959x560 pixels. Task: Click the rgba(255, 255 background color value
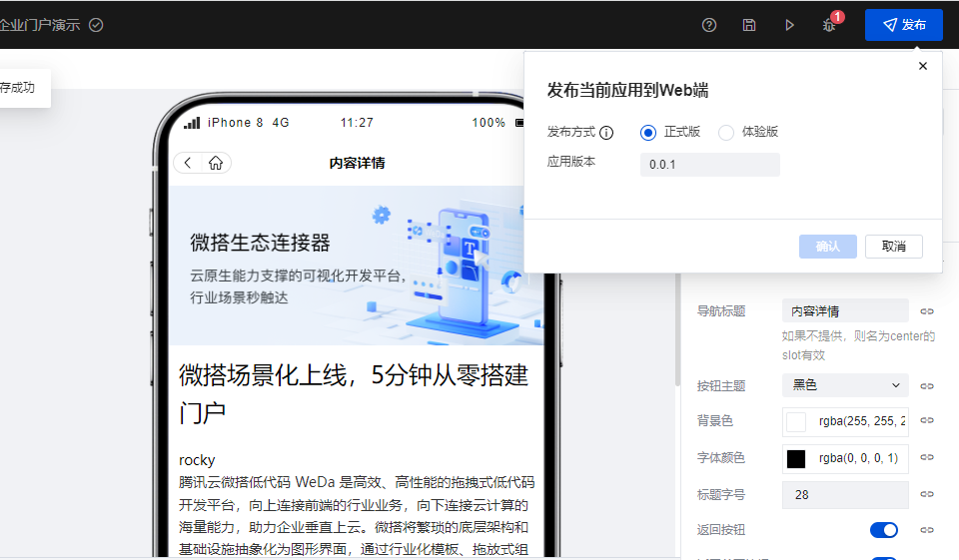click(862, 421)
